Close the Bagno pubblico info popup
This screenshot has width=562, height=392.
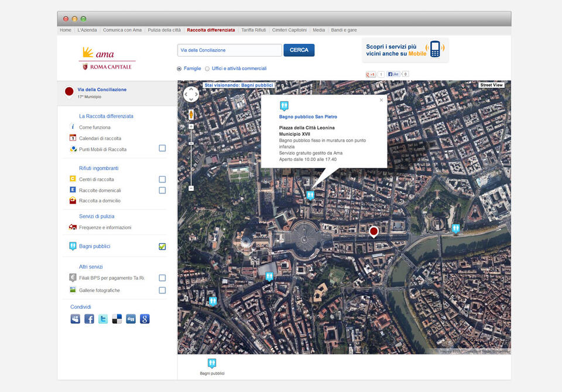[381, 100]
